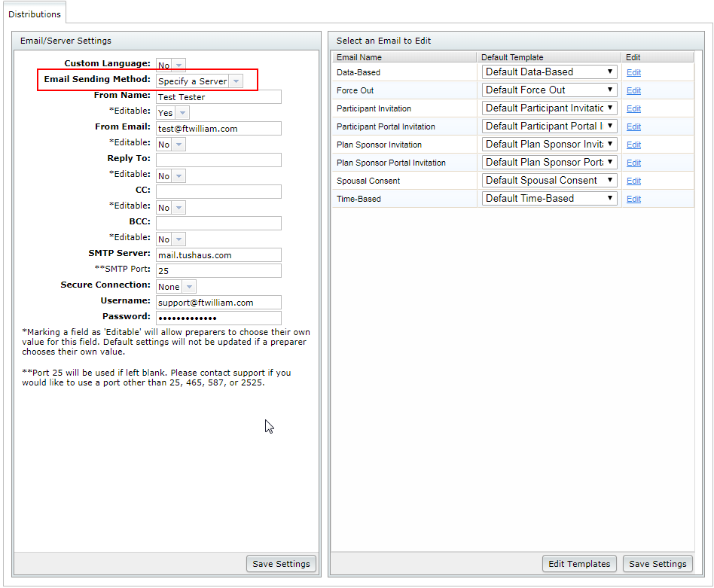Sort by the Email Name column header
Image resolution: width=714 pixels, height=588 pixels.
coord(359,57)
